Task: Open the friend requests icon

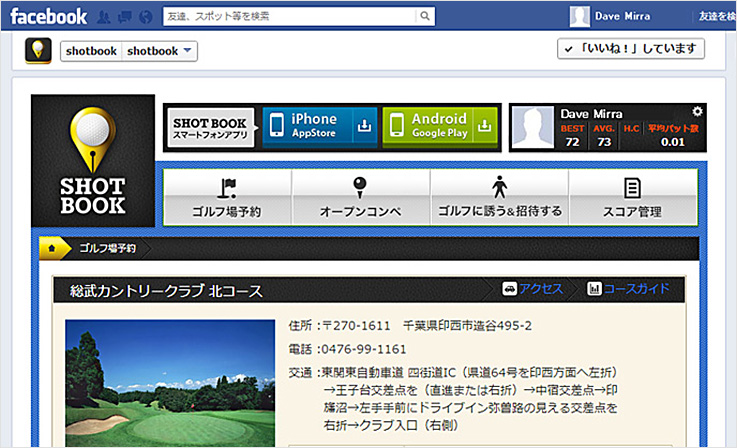Action: pos(105,17)
